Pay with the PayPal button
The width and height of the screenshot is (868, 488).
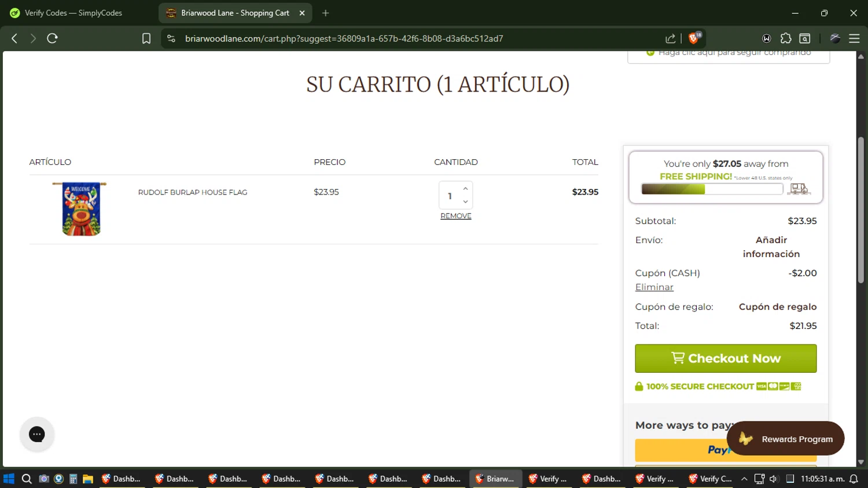tap(726, 450)
